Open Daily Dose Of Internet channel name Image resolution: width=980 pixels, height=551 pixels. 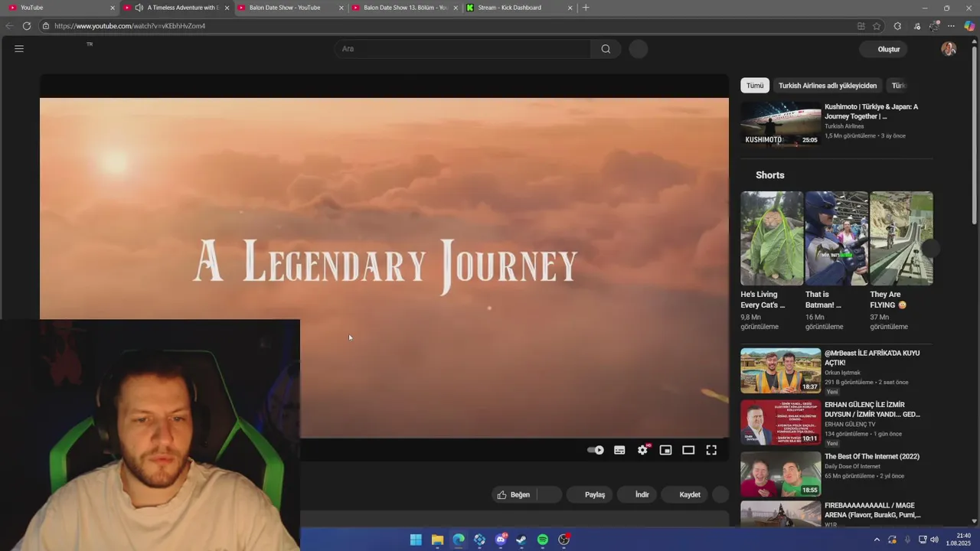point(852,466)
